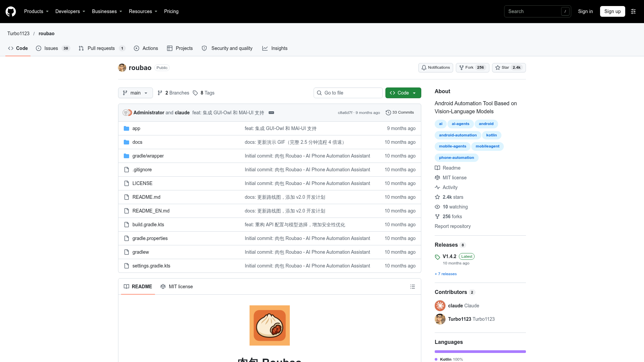View the 33 Commits history

click(400, 113)
